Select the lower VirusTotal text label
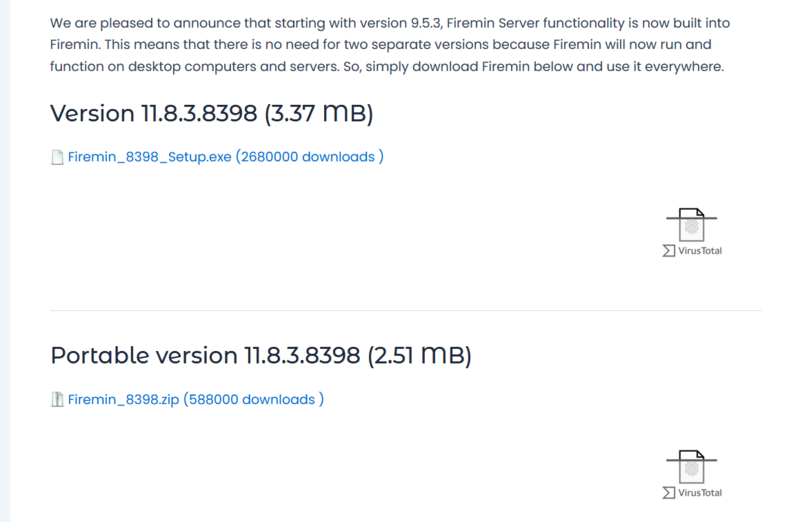Screen dimensions: 800x522 click(700, 492)
